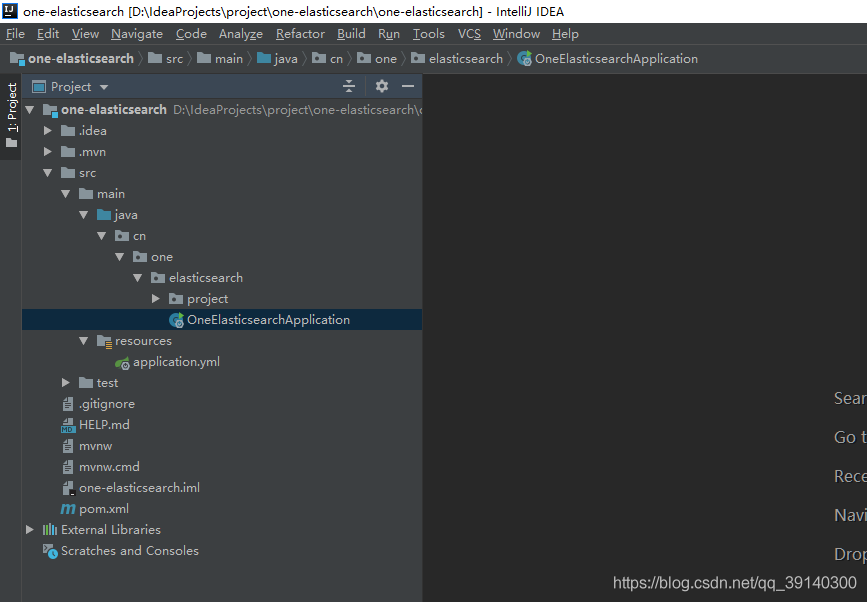Click the External Libraries icon
867x602 pixels.
50,530
